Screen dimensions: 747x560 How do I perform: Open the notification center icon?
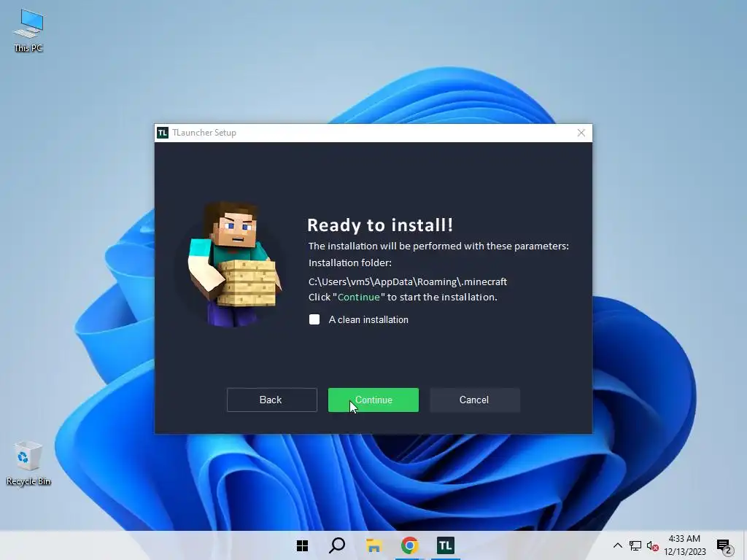coord(724,546)
